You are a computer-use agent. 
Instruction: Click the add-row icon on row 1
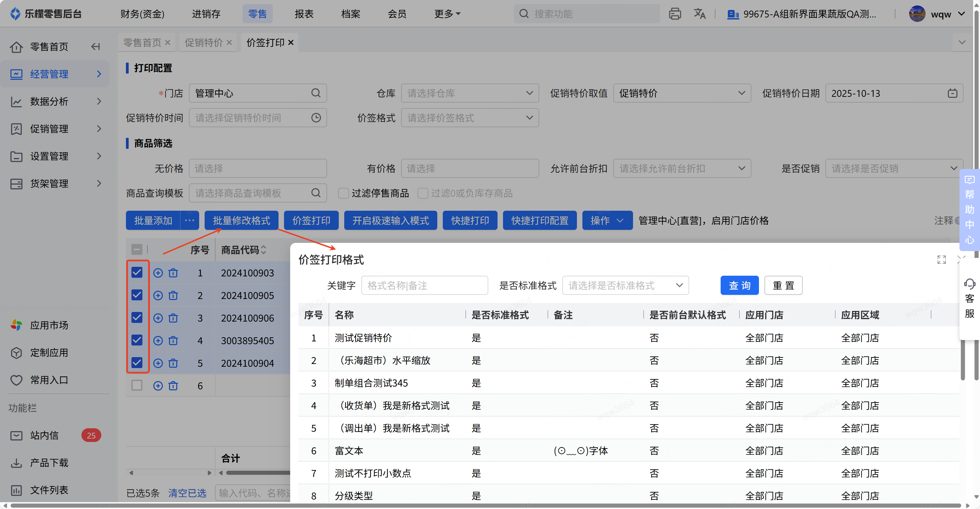[158, 273]
